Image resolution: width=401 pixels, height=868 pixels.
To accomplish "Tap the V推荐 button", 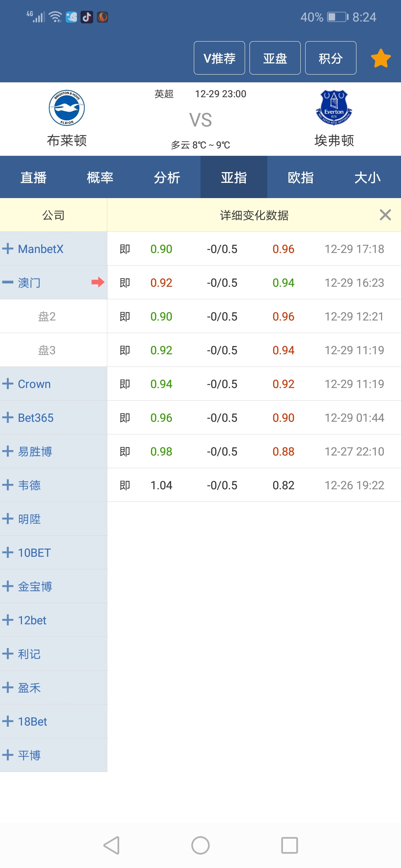I will [219, 58].
